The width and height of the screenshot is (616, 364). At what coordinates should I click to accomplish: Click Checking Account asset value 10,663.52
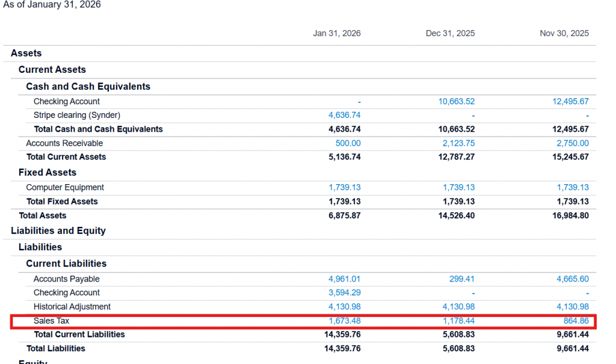[x=457, y=102]
